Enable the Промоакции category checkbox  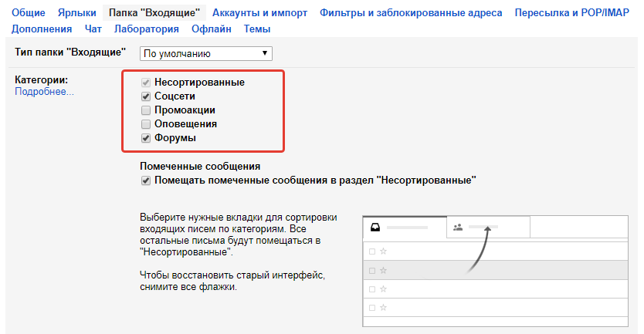pos(145,110)
